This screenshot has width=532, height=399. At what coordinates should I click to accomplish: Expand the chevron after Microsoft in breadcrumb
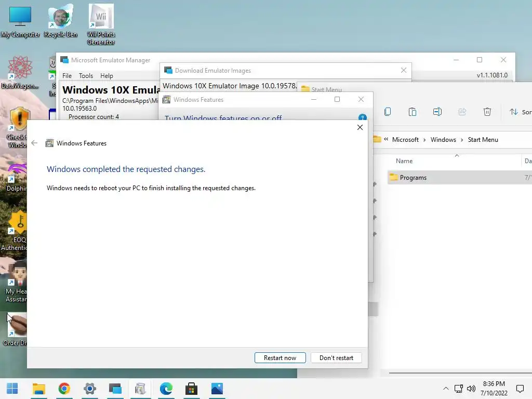click(x=424, y=140)
